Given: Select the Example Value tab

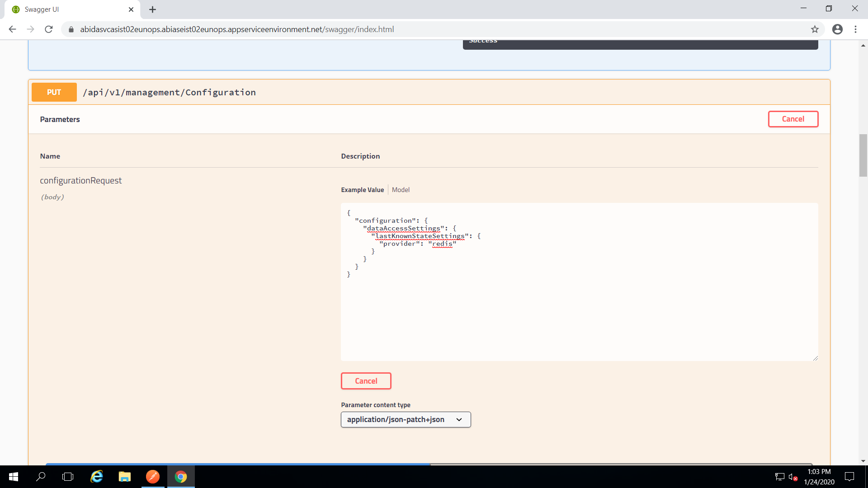Looking at the screenshot, I should click(363, 190).
